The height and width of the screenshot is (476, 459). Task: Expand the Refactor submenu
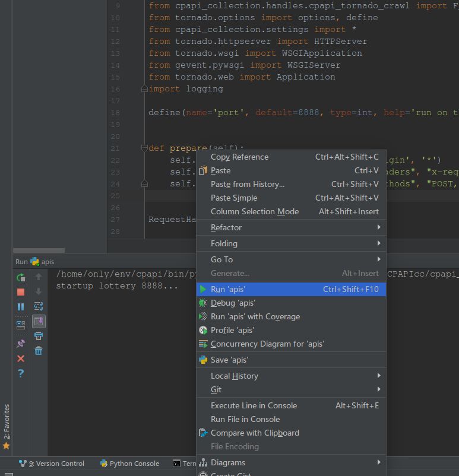tap(291, 227)
